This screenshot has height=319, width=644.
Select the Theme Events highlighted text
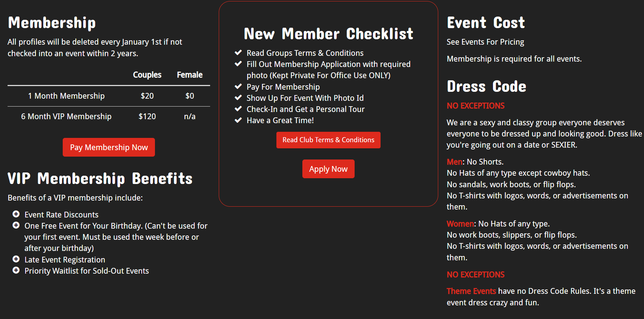point(471,291)
